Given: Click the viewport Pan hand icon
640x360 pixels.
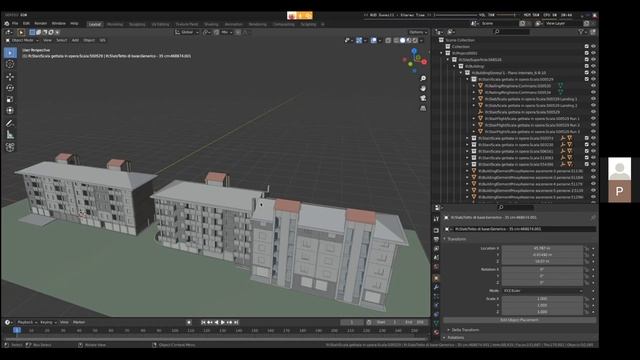Looking at the screenshot, I should (x=423, y=88).
